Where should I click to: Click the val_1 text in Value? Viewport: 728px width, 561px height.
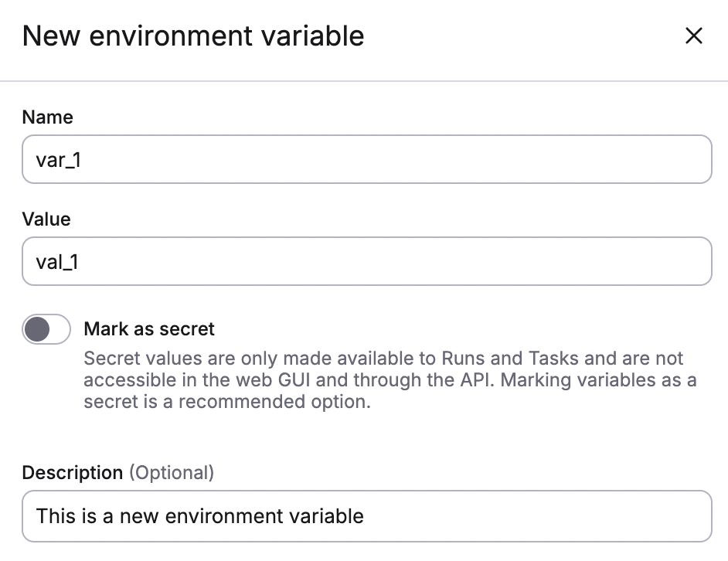54,261
